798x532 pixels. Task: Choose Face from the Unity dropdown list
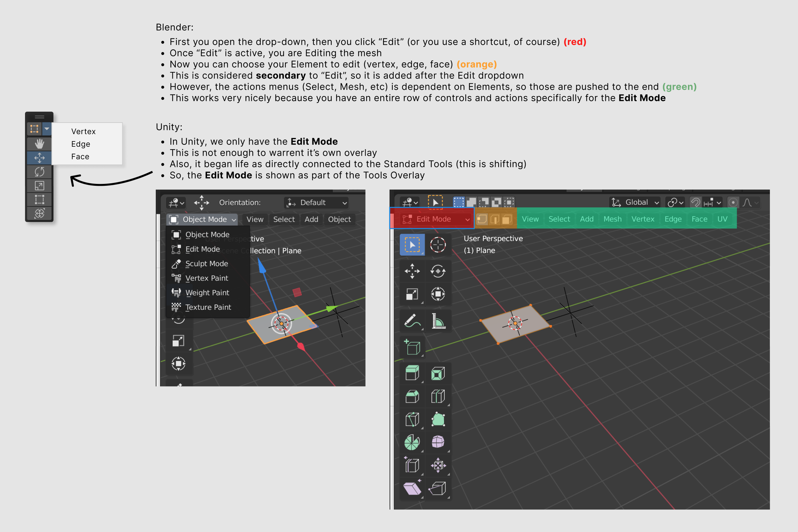[80, 156]
